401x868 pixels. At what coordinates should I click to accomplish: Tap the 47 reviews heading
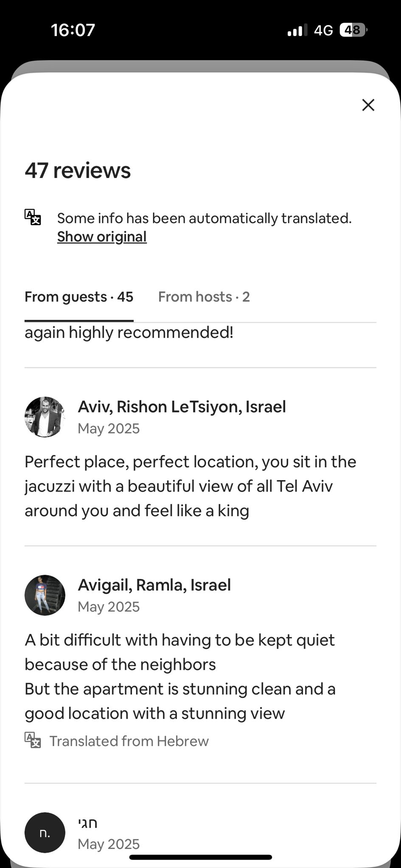click(x=78, y=170)
